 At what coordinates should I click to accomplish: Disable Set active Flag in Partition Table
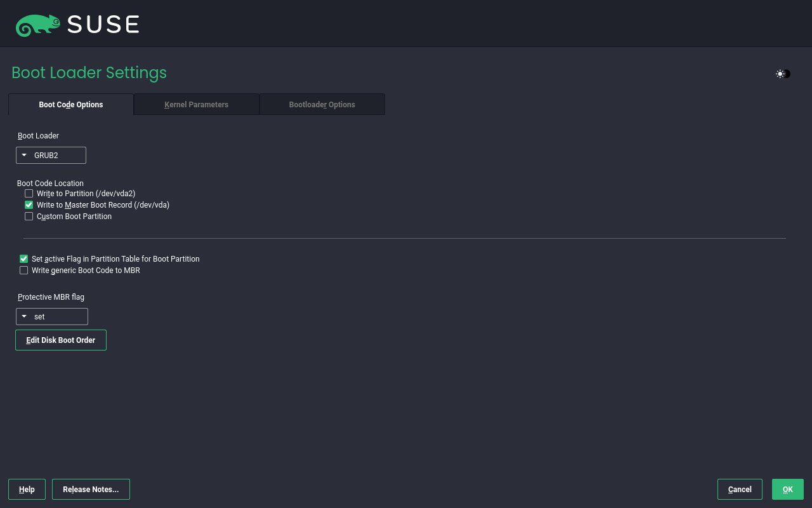point(24,259)
